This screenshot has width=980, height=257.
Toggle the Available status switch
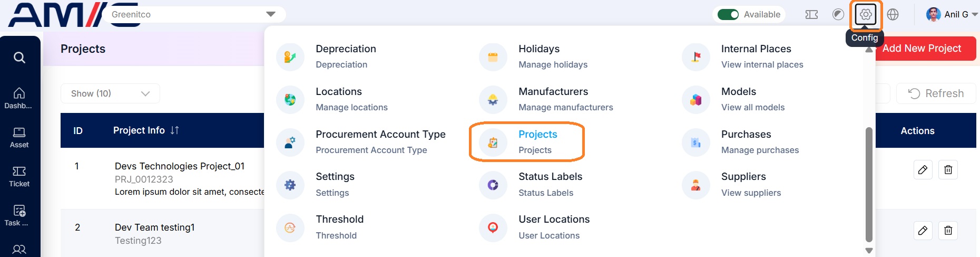click(x=728, y=14)
